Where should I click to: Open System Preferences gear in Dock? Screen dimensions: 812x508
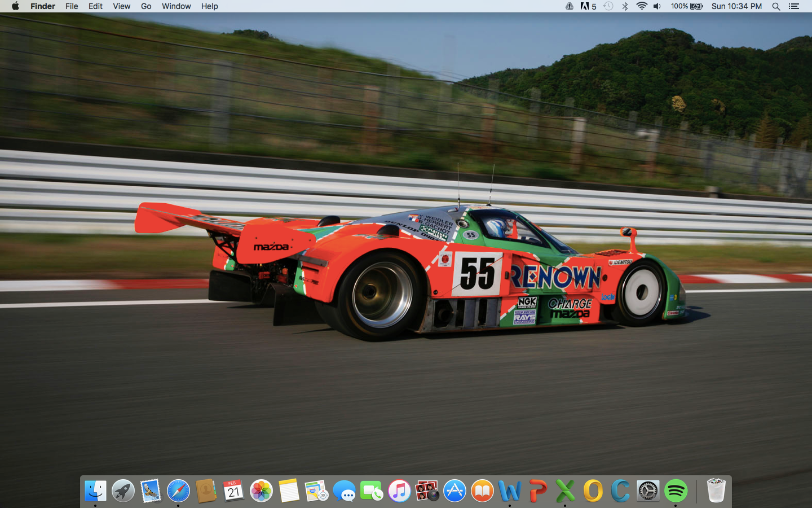[x=648, y=491]
